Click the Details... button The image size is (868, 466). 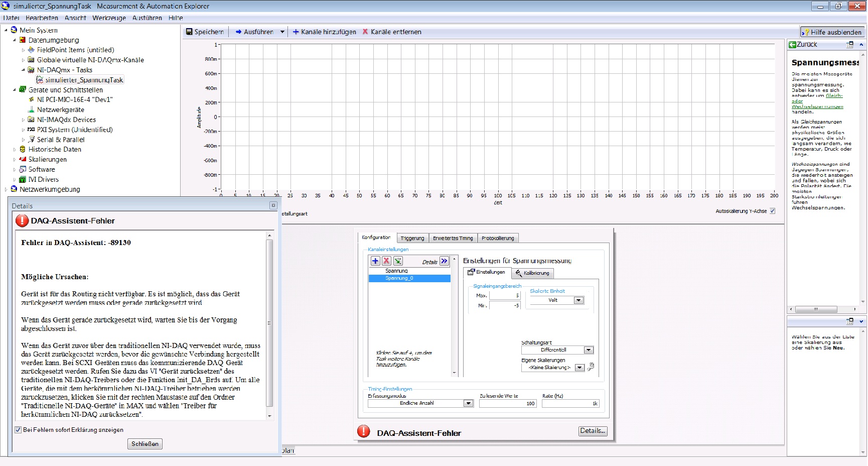coord(593,431)
